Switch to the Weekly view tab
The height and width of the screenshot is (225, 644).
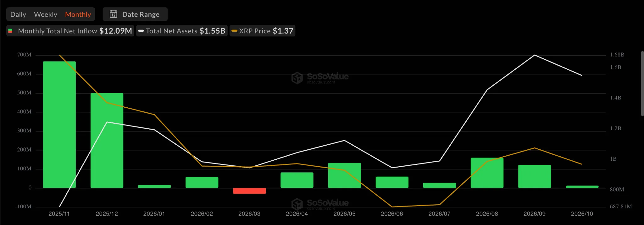46,14
